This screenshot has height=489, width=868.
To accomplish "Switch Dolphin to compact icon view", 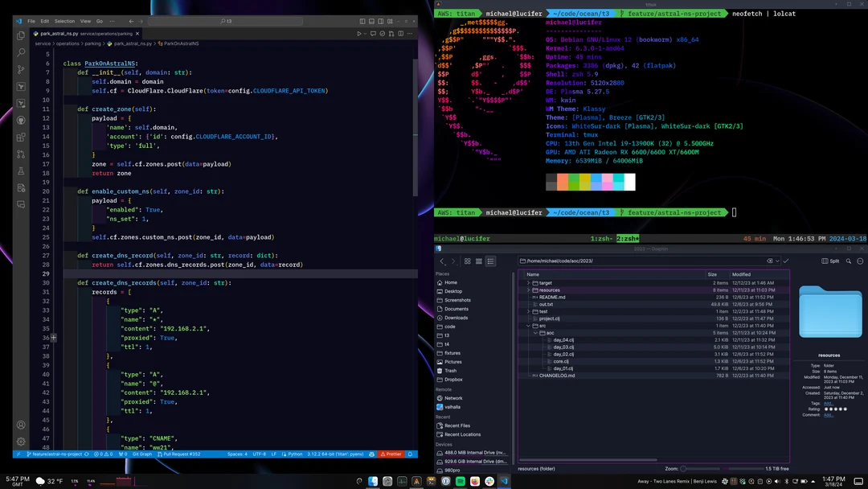I will coord(479,261).
